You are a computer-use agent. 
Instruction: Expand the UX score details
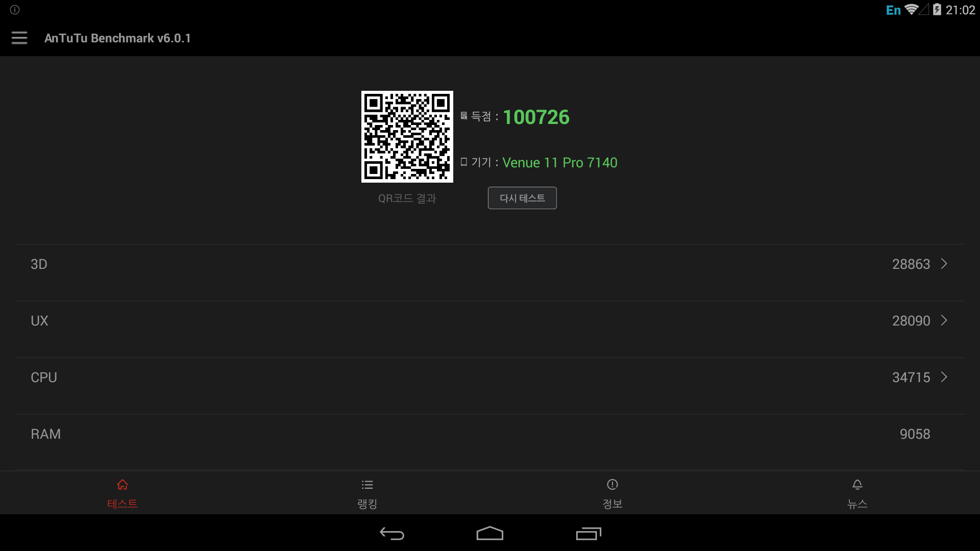click(944, 320)
